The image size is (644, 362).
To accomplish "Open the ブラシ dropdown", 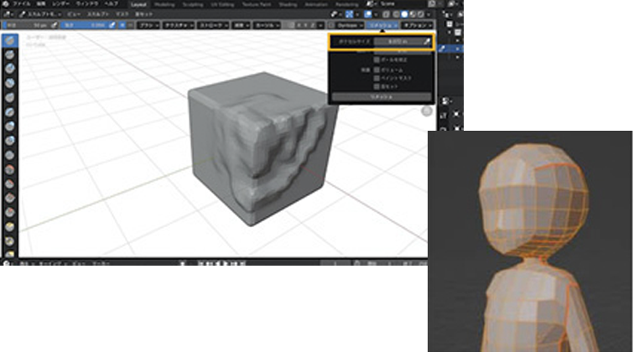I will click(147, 26).
